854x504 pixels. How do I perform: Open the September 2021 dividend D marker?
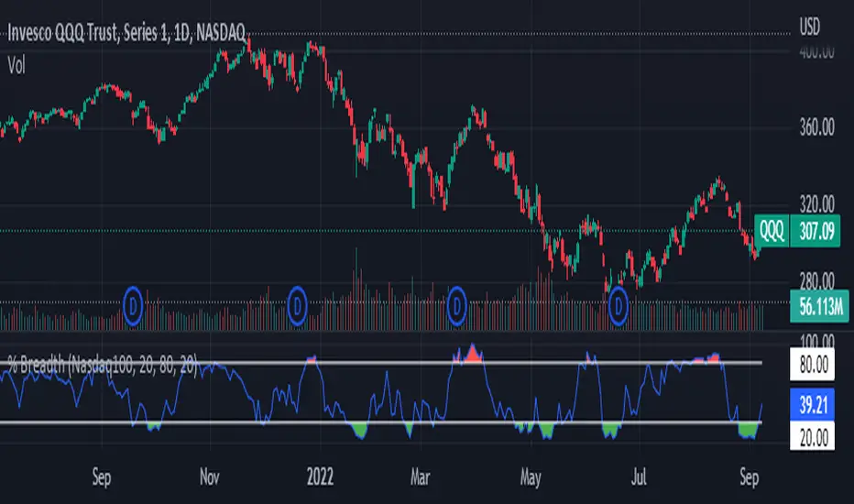pyautogui.click(x=133, y=306)
